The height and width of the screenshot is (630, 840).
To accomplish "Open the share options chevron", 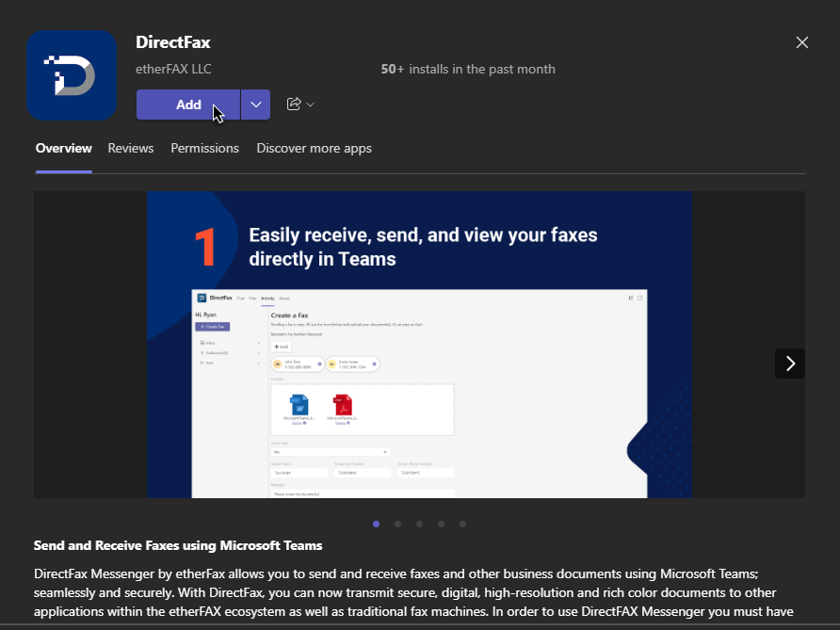I will point(311,105).
